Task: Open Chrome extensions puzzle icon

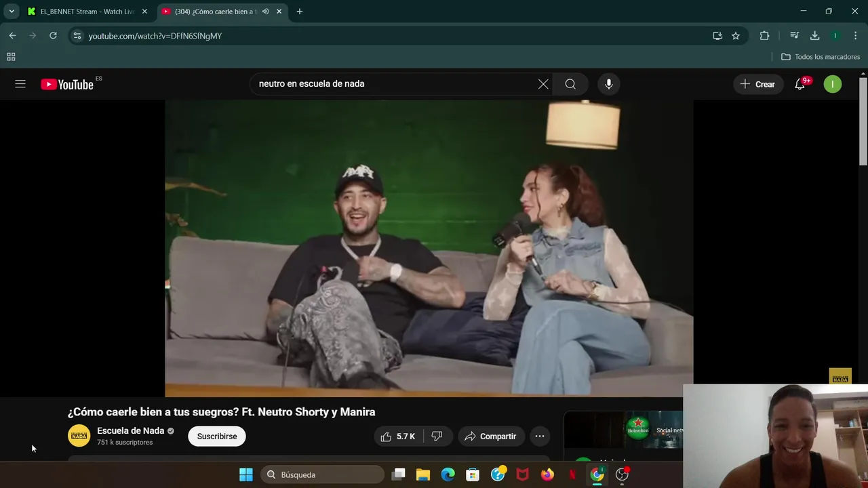Action: pos(764,36)
